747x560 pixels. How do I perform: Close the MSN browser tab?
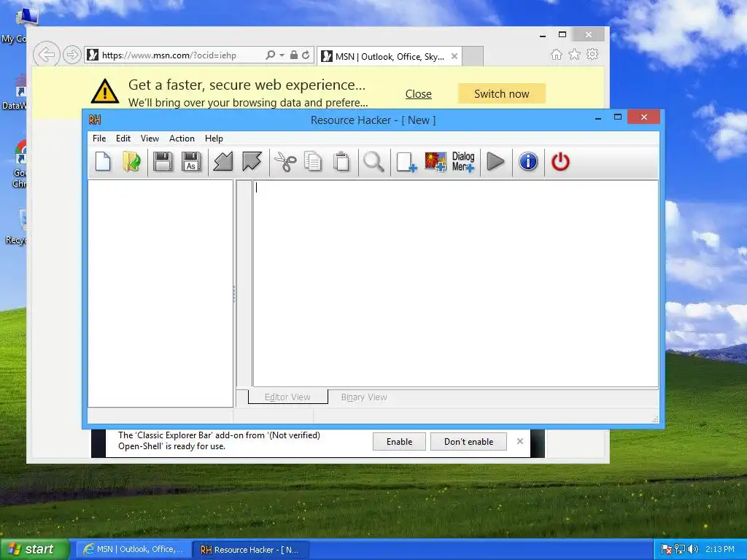(454, 56)
